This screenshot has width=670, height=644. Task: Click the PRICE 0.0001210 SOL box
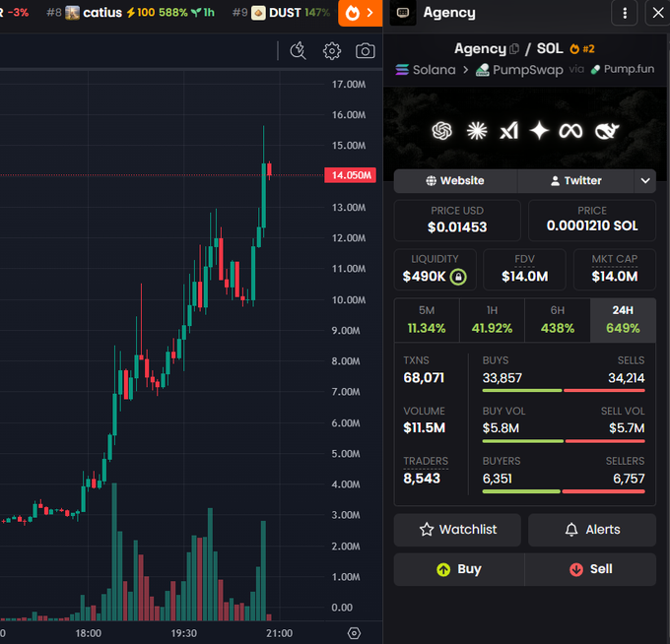(592, 221)
